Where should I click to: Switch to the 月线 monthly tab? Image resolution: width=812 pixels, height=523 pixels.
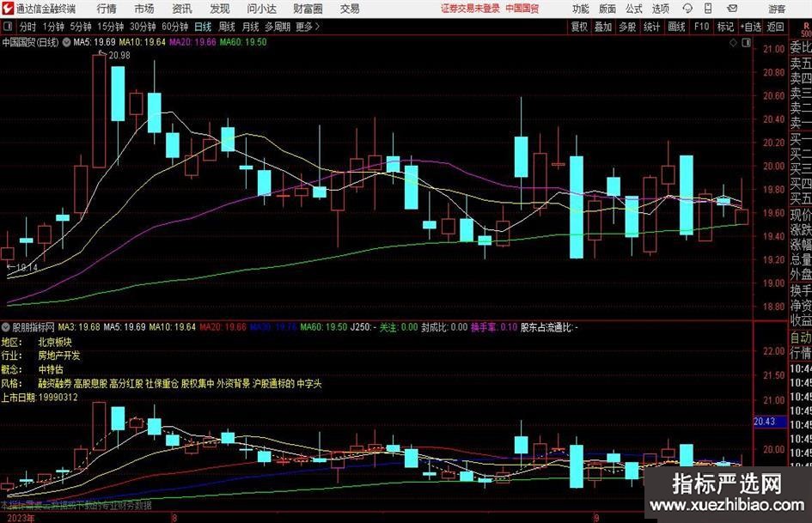point(251,27)
